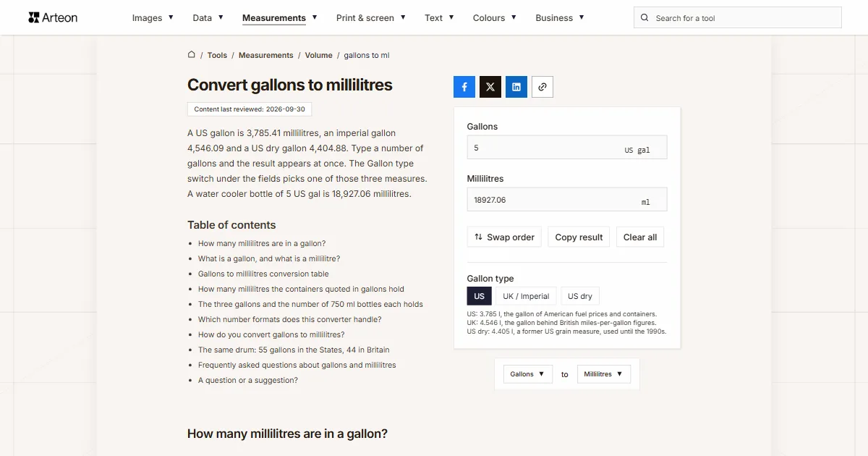Share page on LinkedIn
Screen dimensions: 868x456
[x=516, y=87]
